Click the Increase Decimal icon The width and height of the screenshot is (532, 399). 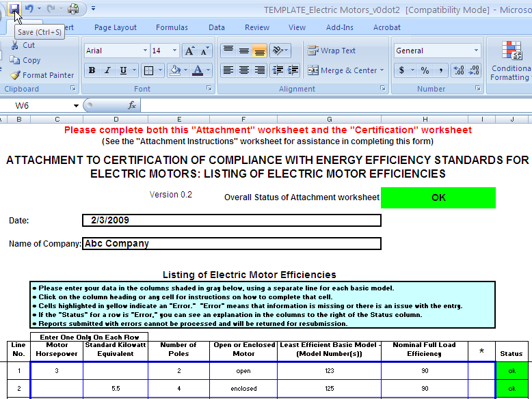click(459, 70)
